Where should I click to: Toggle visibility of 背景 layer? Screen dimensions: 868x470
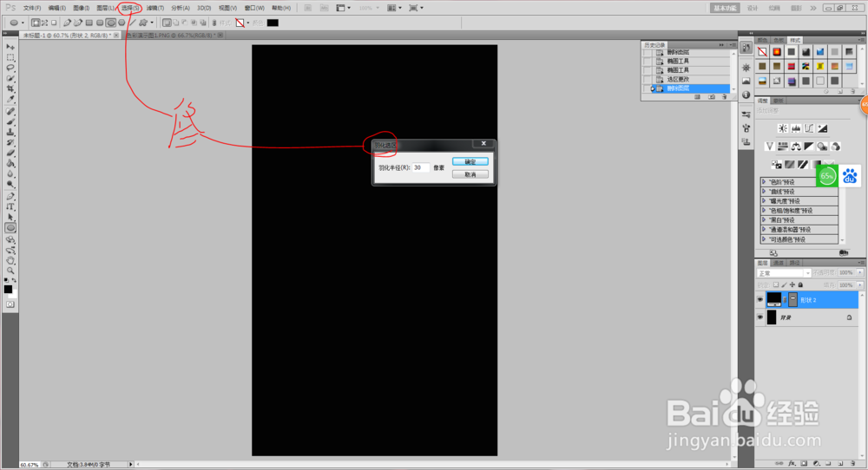coord(760,317)
